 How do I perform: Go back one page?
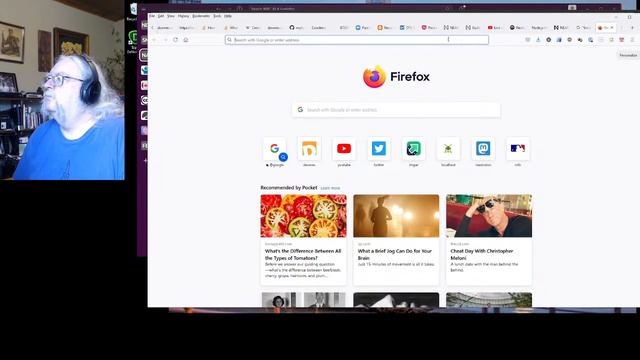coord(154,40)
